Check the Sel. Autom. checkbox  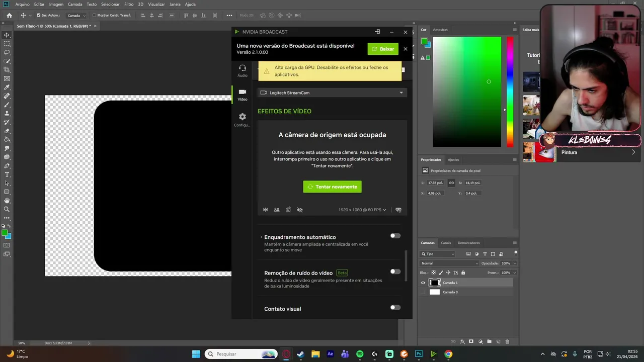click(x=39, y=15)
